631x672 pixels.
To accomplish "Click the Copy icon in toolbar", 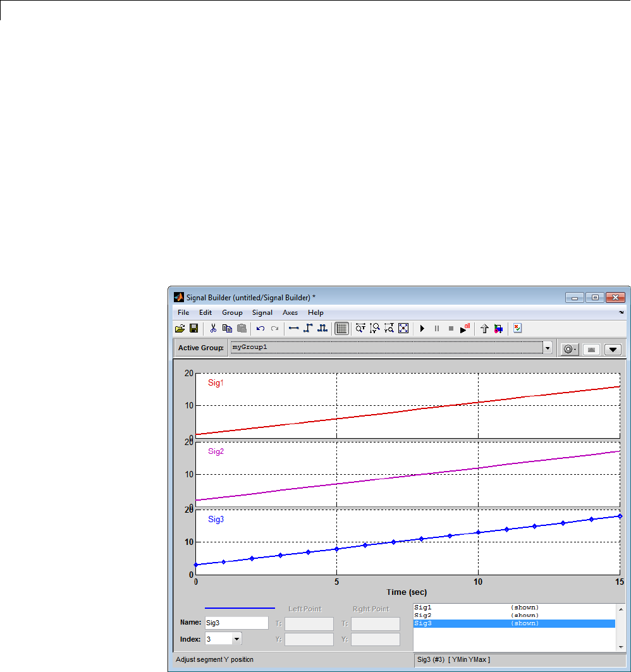I will (227, 328).
